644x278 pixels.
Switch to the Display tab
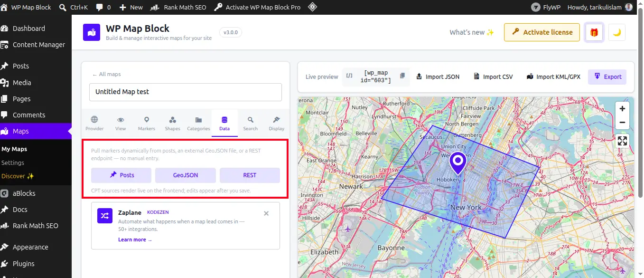tap(277, 124)
